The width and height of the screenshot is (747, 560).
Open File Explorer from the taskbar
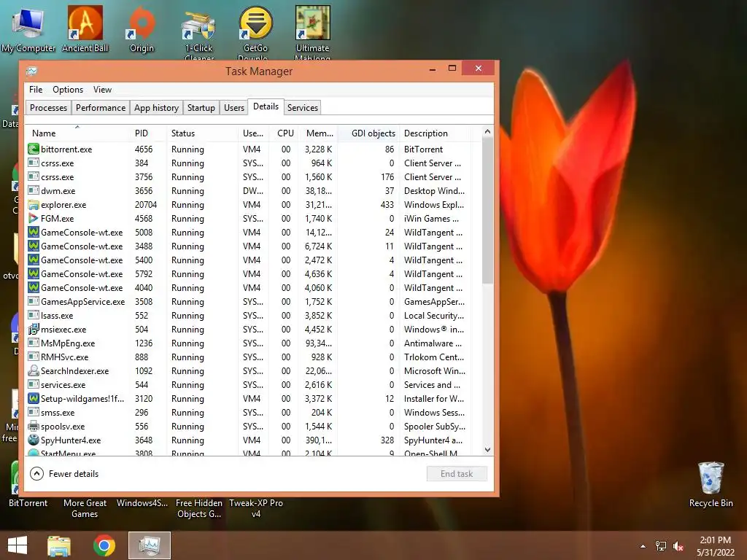pos(59,545)
